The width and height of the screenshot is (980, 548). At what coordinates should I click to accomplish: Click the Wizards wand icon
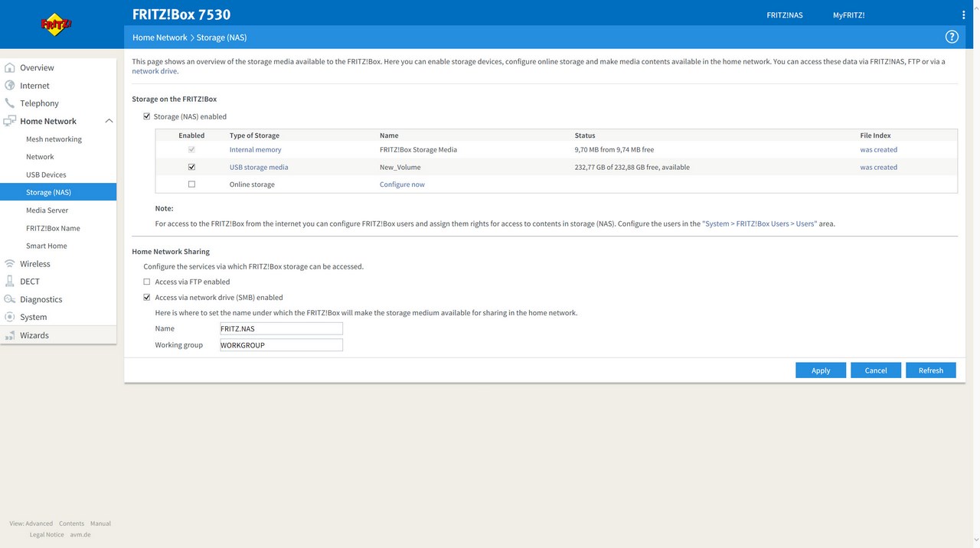tap(10, 335)
